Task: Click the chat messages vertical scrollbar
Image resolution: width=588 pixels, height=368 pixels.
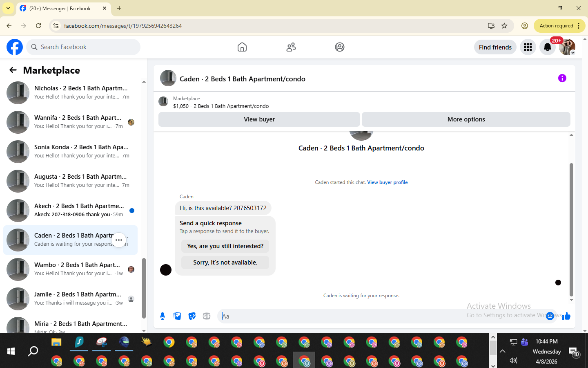Action: [571, 229]
